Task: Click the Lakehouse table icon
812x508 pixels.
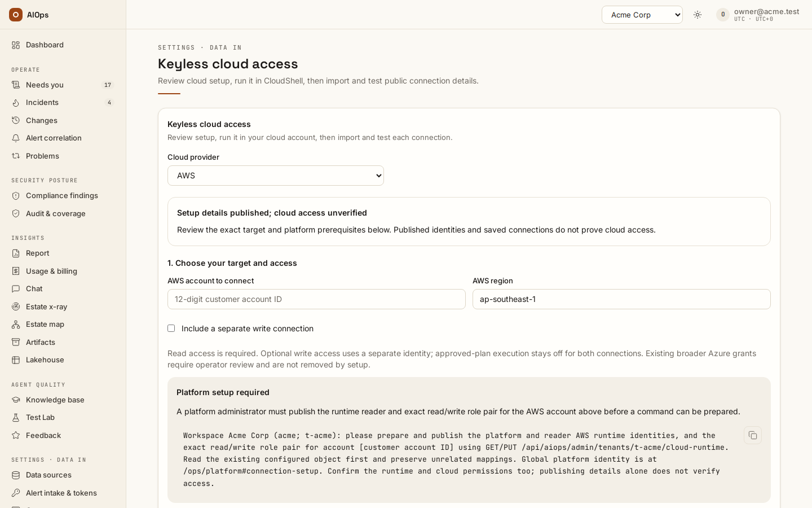Action: pyautogui.click(x=16, y=360)
